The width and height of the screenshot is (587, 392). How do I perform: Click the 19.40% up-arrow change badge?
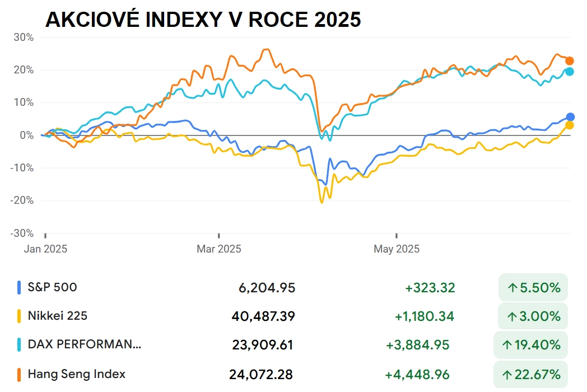[530, 345]
